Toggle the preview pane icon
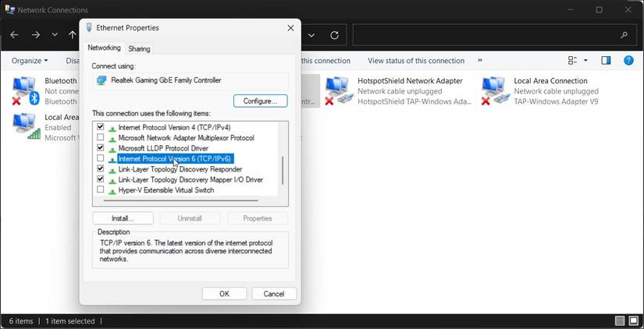The width and height of the screenshot is (644, 329). tap(606, 61)
